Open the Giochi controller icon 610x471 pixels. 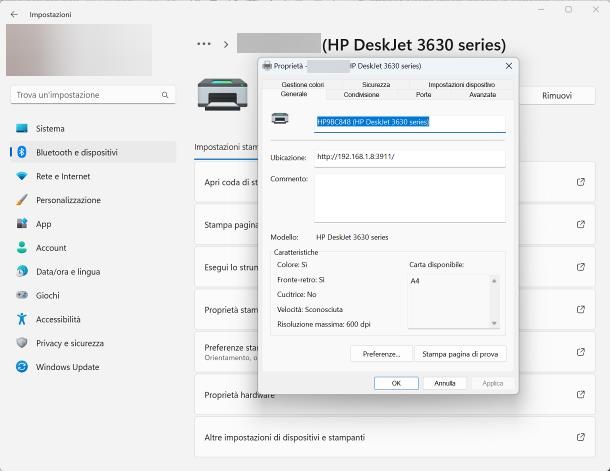point(22,295)
